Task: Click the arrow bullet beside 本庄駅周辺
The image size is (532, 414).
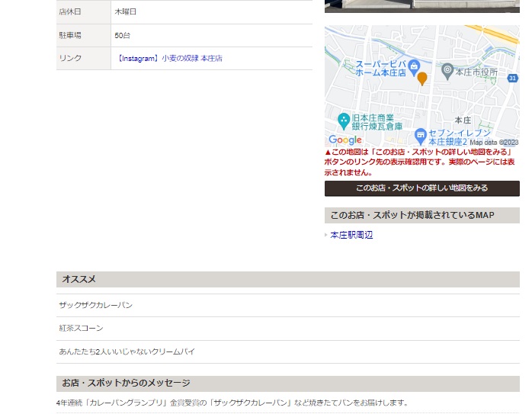Action: pyautogui.click(x=326, y=235)
